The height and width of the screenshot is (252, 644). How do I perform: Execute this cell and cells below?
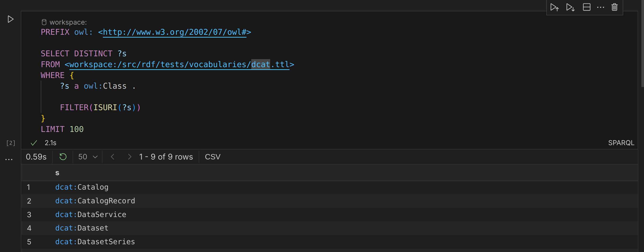click(x=570, y=7)
